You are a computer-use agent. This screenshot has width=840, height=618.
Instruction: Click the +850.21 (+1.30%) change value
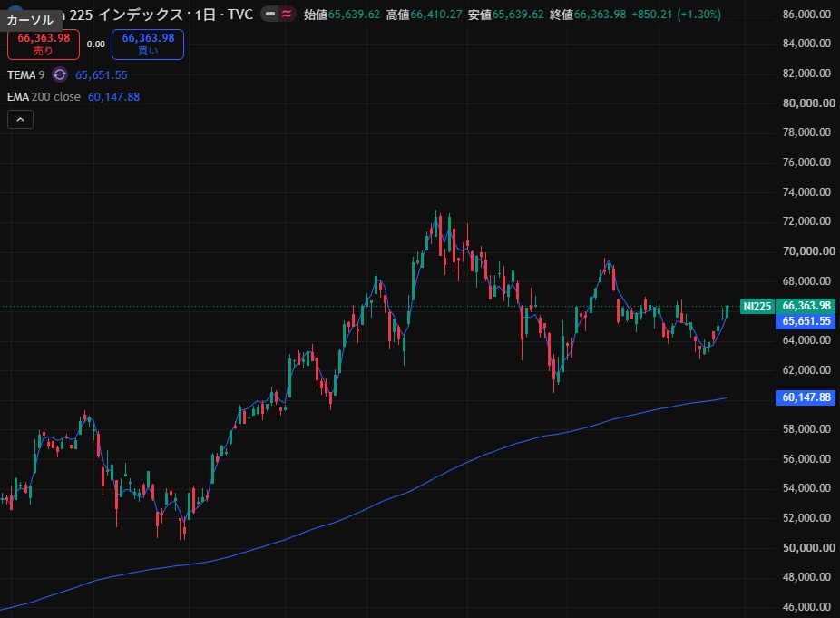[677, 15]
